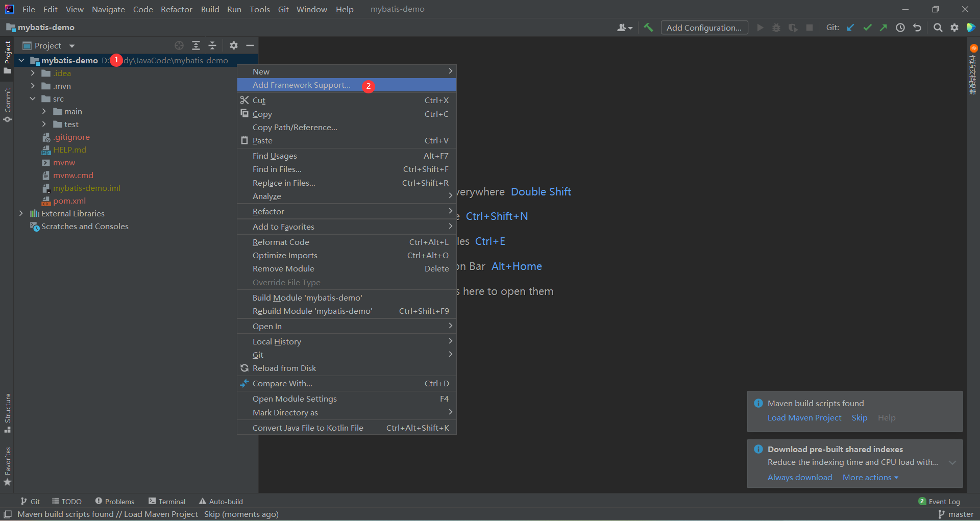
Task: Expand the test folder
Action: point(44,124)
